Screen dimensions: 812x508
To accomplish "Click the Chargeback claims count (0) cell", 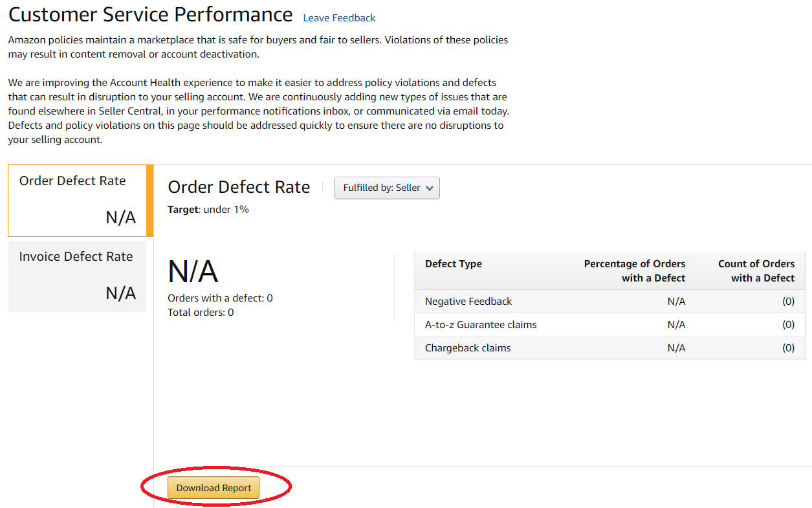I will point(788,348).
